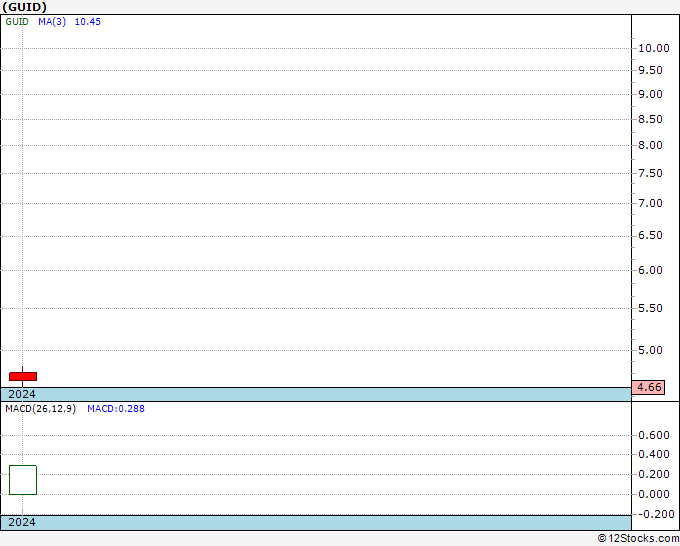Click the 5.00 price axis label
Image resolution: width=680 pixels, height=546 pixels.
[650, 350]
